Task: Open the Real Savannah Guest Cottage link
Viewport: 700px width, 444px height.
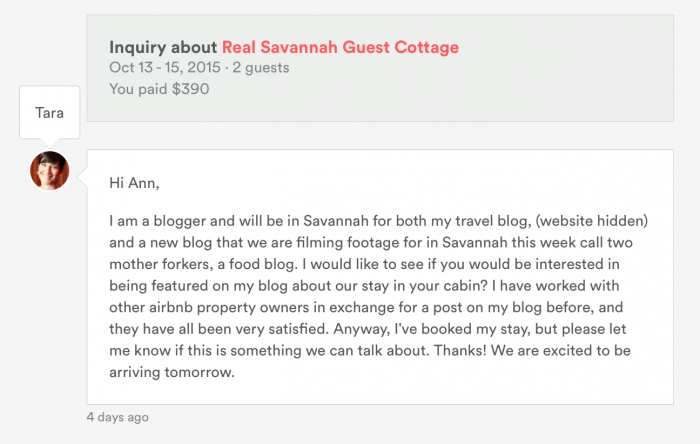Action: coord(340,47)
